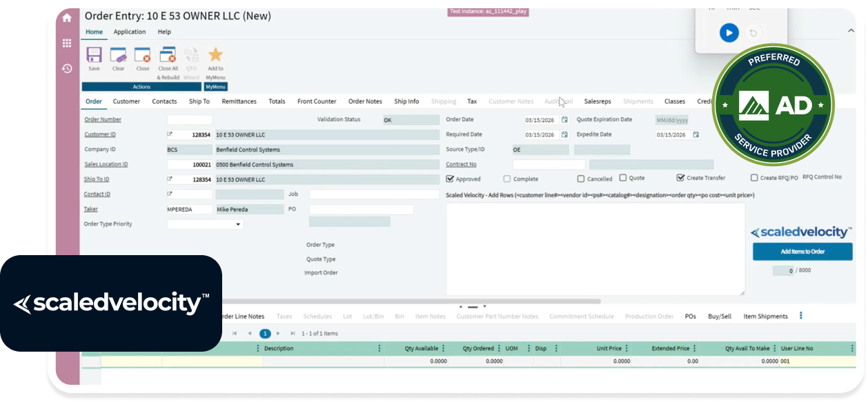Open the Application menu
The width and height of the screenshot is (868, 402).
pyautogui.click(x=130, y=32)
